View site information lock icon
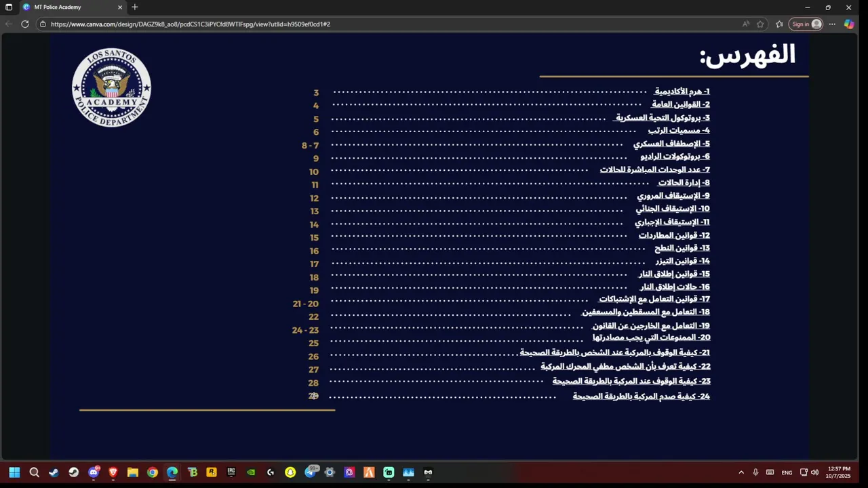Image resolution: width=868 pixels, height=488 pixels. point(43,24)
